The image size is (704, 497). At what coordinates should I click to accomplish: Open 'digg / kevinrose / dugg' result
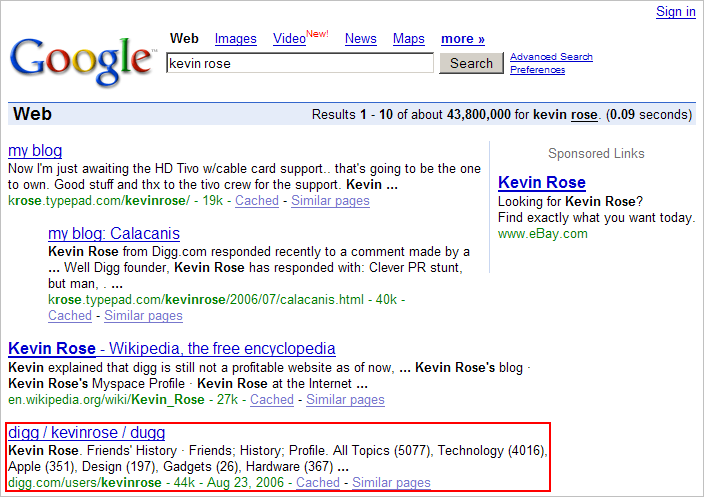[x=87, y=432]
